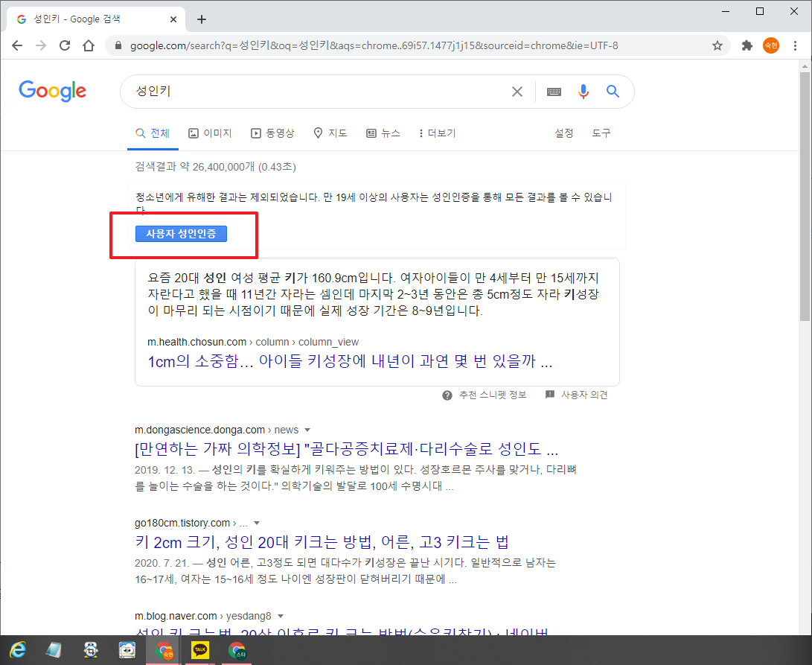Click the browser address bar URL

(x=374, y=45)
